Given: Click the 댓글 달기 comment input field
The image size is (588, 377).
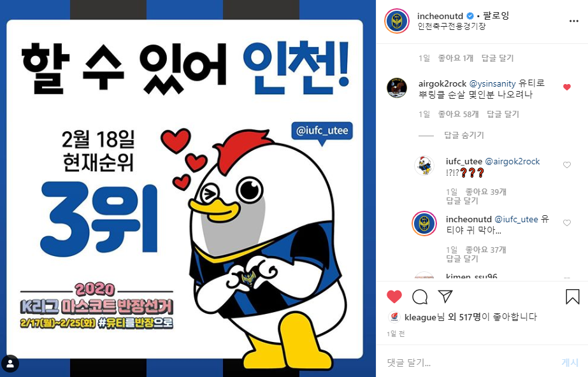Looking at the screenshot, I should tap(469, 362).
